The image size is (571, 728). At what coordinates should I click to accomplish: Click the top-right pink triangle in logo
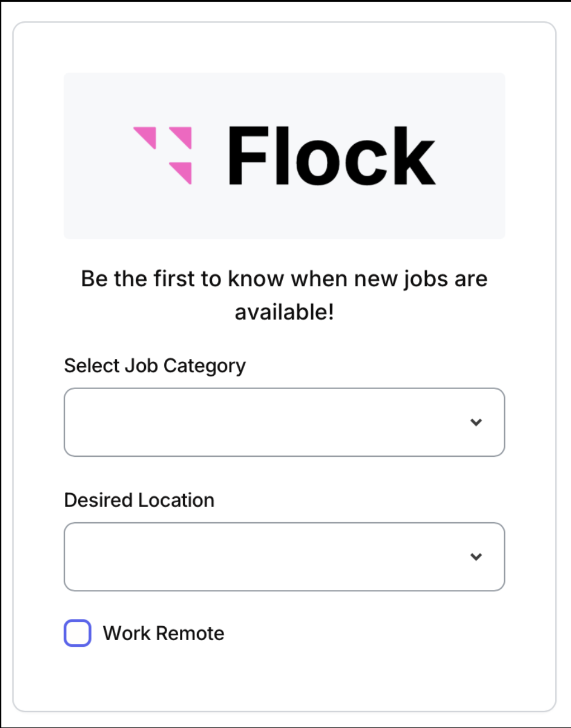tap(184, 135)
